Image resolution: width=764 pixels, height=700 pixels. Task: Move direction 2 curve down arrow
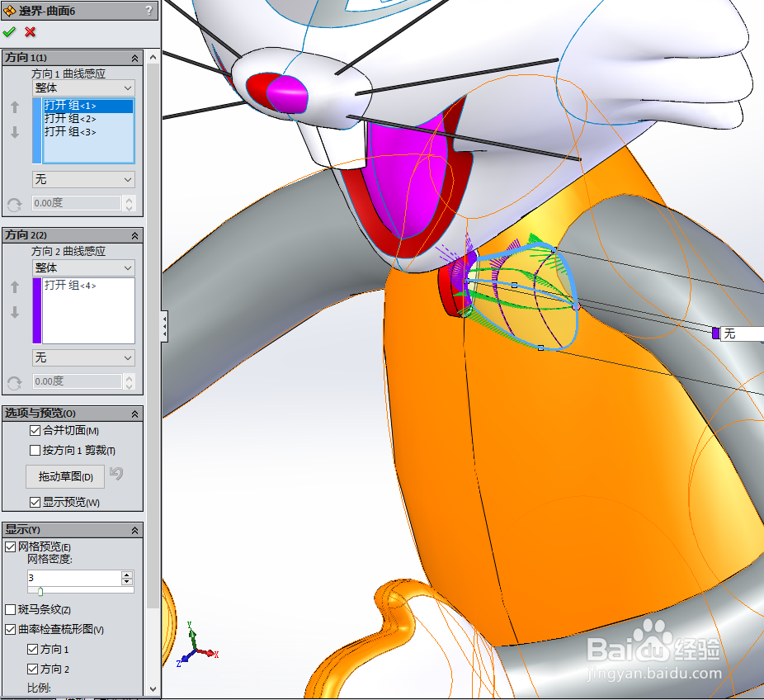pos(15,312)
